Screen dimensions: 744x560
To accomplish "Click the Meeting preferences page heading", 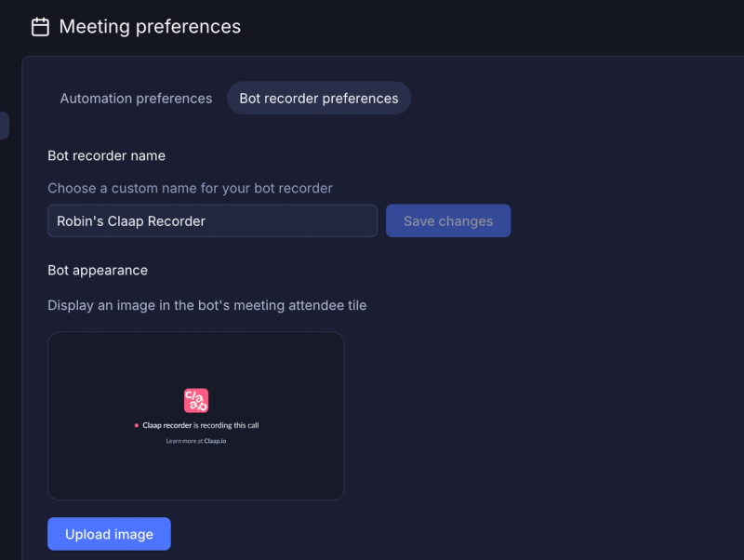I will 150,27.
